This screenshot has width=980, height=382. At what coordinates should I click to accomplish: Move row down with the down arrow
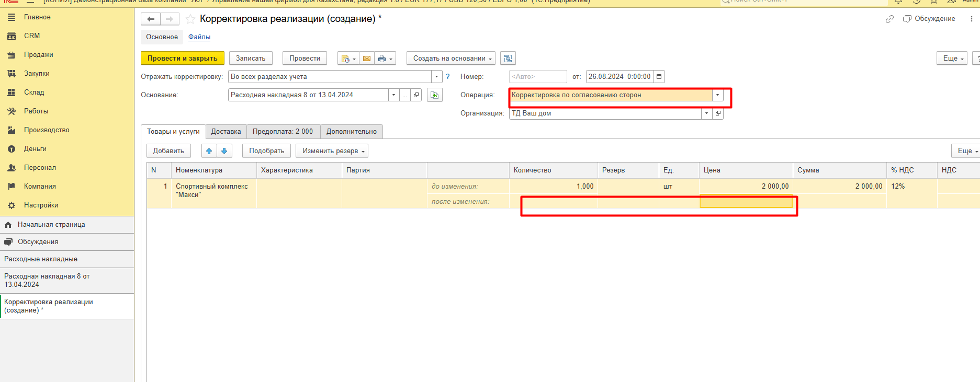coord(224,151)
